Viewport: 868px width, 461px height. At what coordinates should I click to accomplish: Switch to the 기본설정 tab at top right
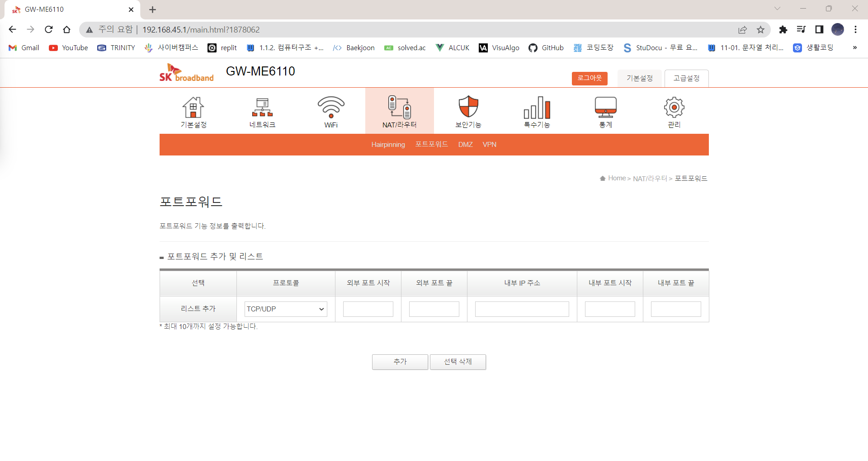point(640,79)
